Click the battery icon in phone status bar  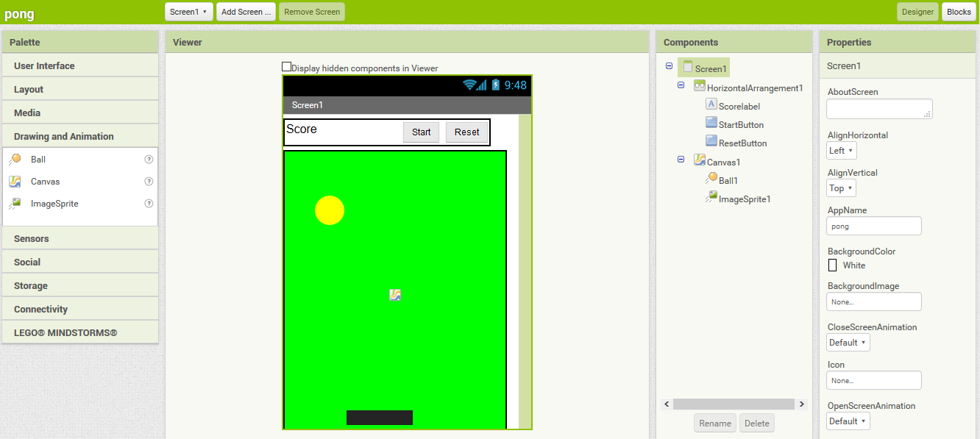point(495,85)
